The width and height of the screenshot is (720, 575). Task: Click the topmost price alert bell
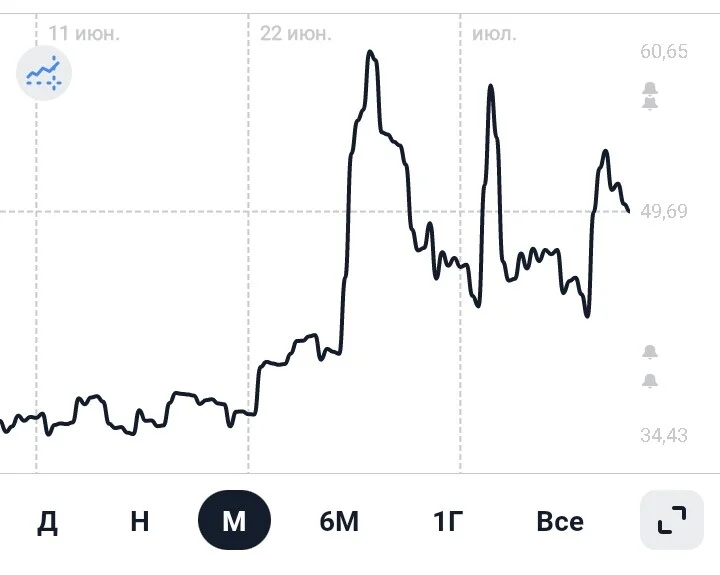pos(650,89)
